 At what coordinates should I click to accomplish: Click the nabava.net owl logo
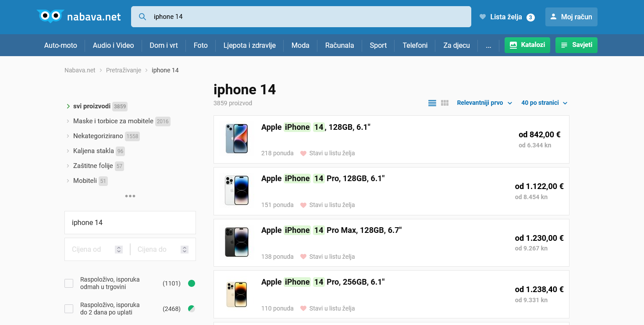(x=79, y=17)
